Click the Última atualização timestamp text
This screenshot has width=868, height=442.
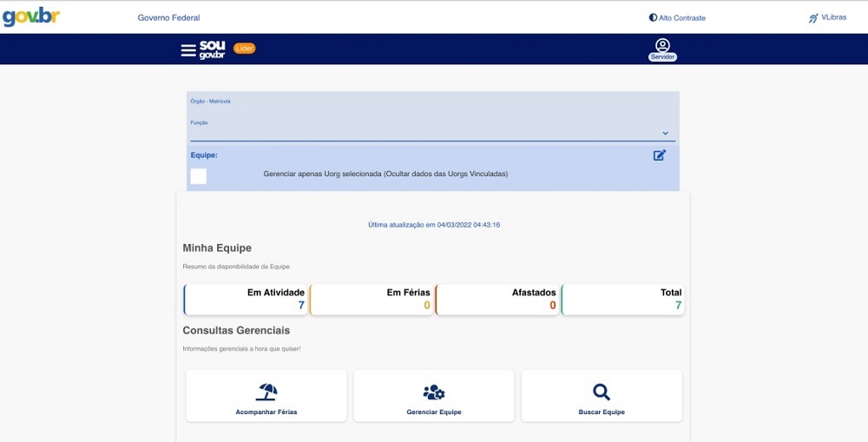pyautogui.click(x=434, y=225)
